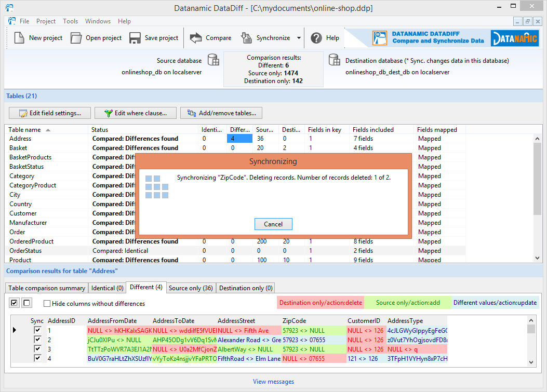Open the Synchronize dropdown arrow

(299, 38)
